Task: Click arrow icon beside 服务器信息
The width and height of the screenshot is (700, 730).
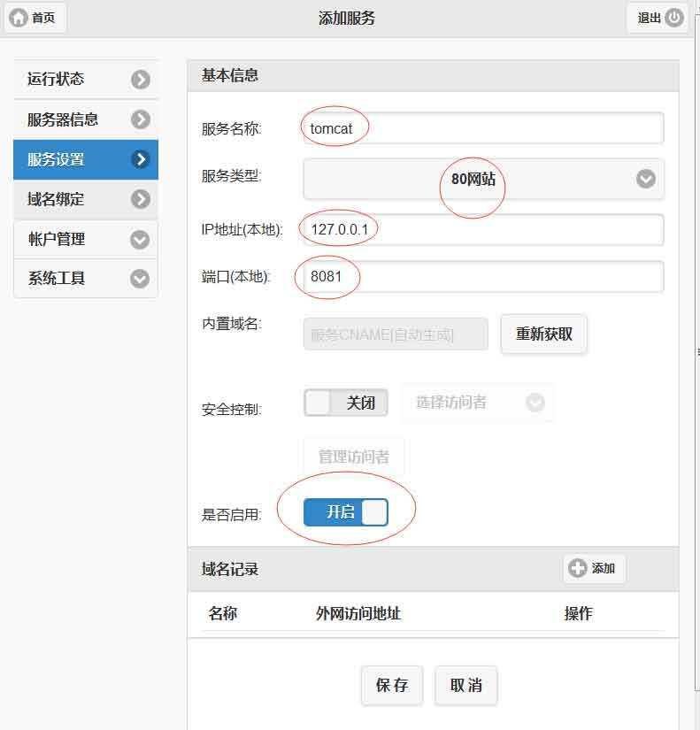Action: tap(141, 119)
